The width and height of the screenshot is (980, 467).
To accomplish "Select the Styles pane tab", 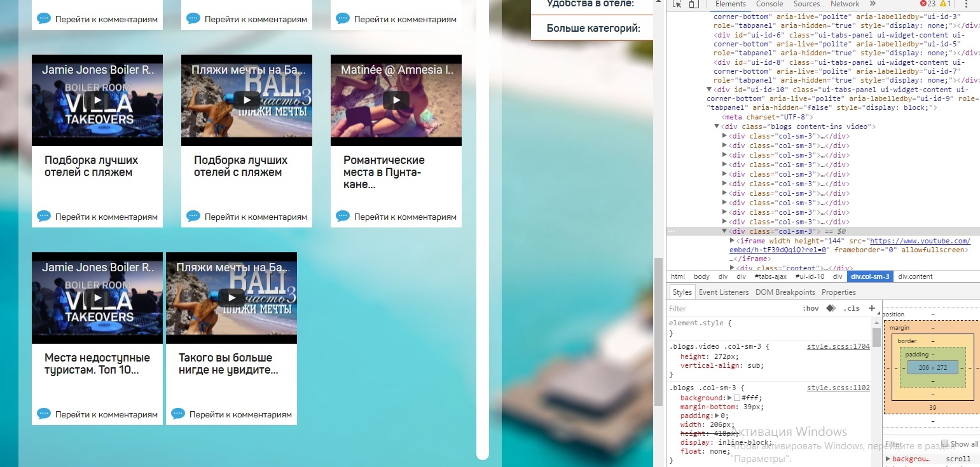I will pyautogui.click(x=682, y=292).
